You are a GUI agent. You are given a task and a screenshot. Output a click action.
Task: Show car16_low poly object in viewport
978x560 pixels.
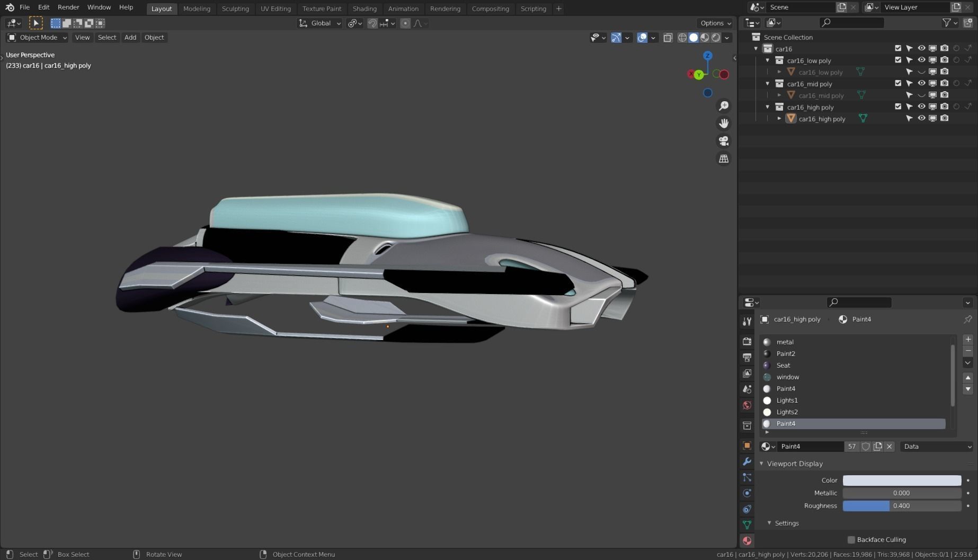click(921, 72)
